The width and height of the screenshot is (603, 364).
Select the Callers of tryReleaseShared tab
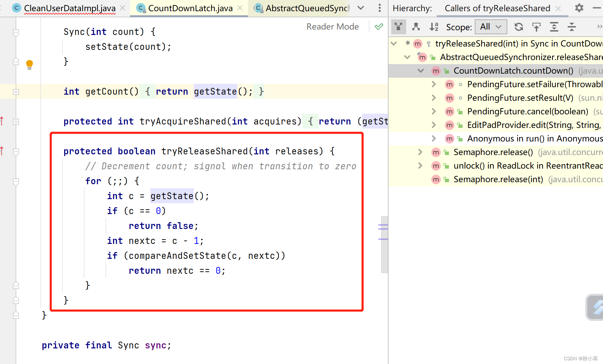coord(497,8)
